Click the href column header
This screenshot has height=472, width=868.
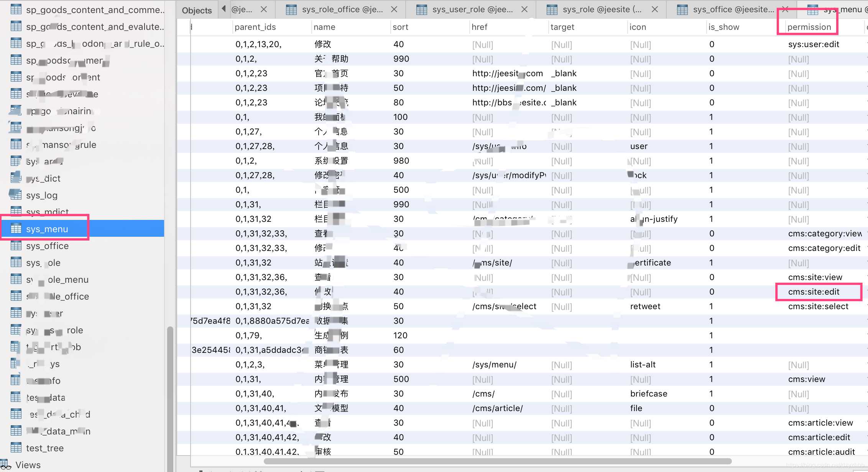tap(508, 27)
